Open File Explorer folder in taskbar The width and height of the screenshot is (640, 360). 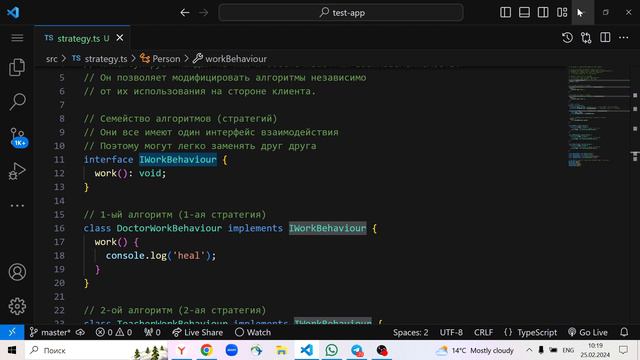[281, 350]
